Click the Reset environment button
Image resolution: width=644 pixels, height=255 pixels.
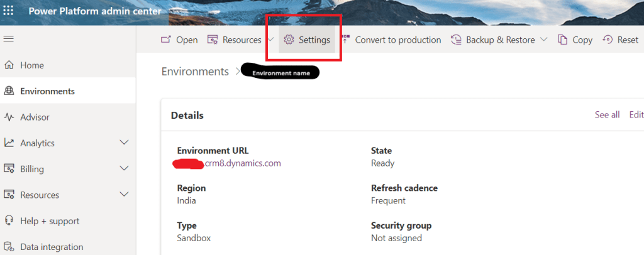(620, 40)
